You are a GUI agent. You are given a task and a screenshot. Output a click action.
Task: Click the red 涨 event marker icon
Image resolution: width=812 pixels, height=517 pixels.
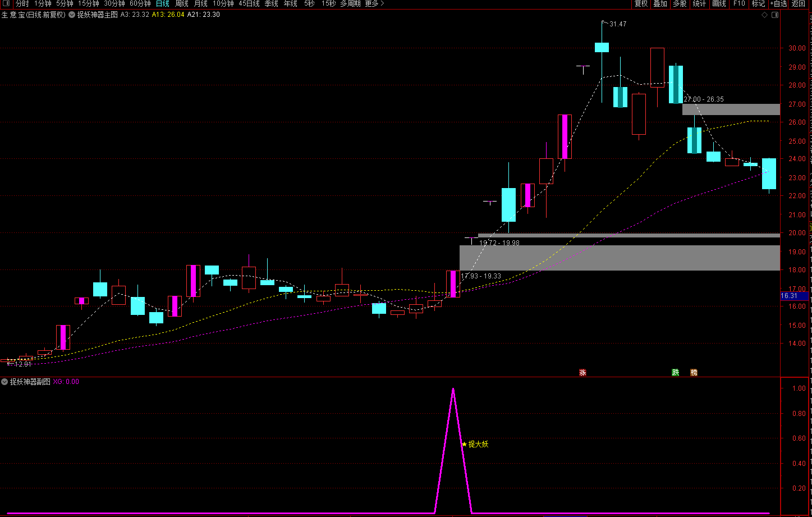[582, 372]
